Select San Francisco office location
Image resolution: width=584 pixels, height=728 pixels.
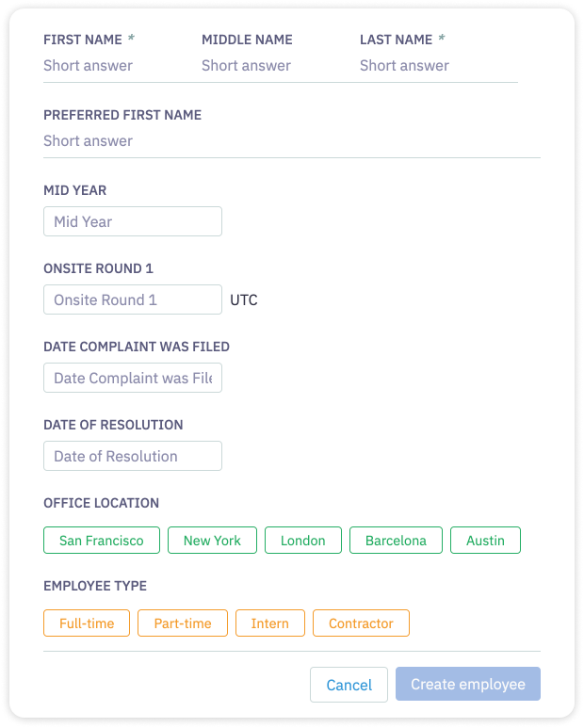point(102,541)
